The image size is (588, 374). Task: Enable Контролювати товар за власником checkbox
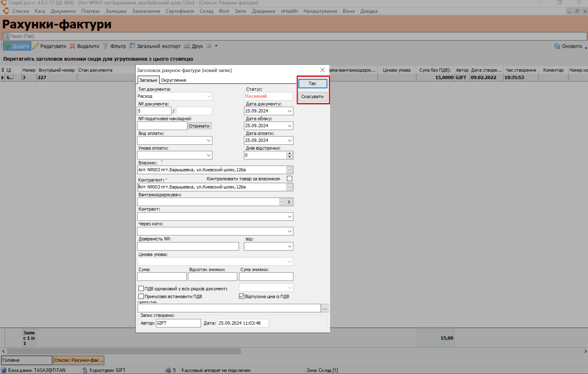pos(289,179)
